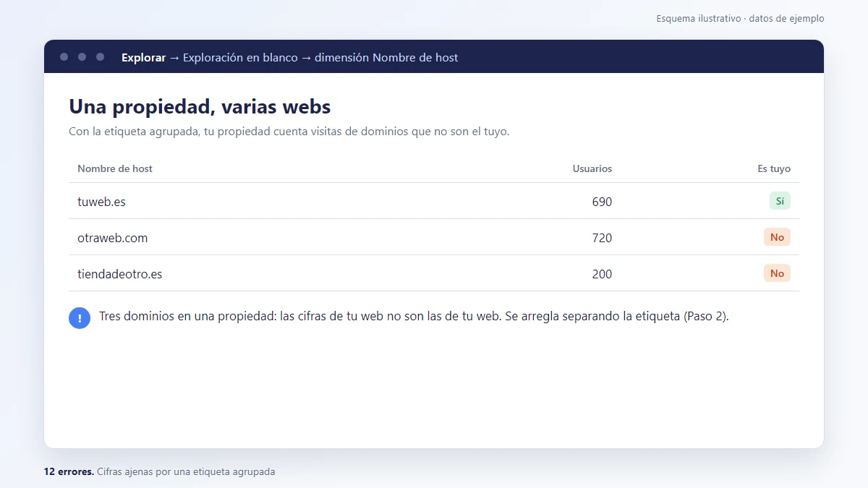Select the 'Nombre de host' column header
This screenshot has height=488, width=868.
point(115,168)
